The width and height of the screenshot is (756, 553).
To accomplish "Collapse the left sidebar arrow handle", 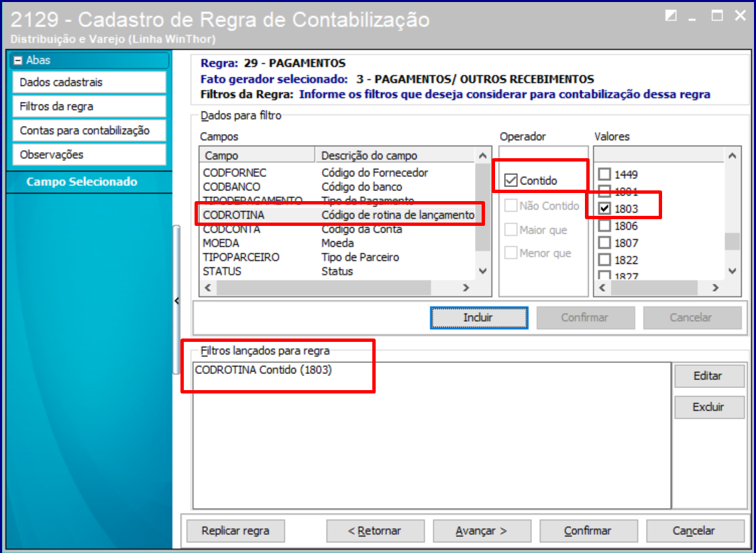I will point(176,300).
